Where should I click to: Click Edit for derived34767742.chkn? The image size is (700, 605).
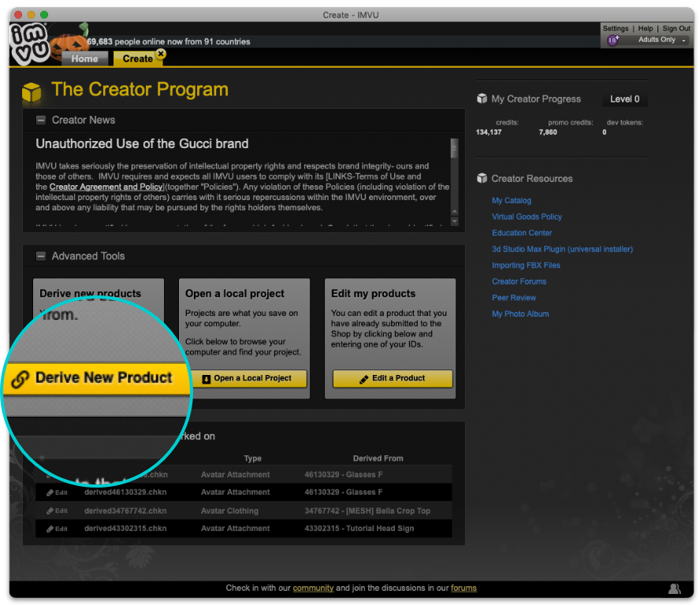coord(57,510)
